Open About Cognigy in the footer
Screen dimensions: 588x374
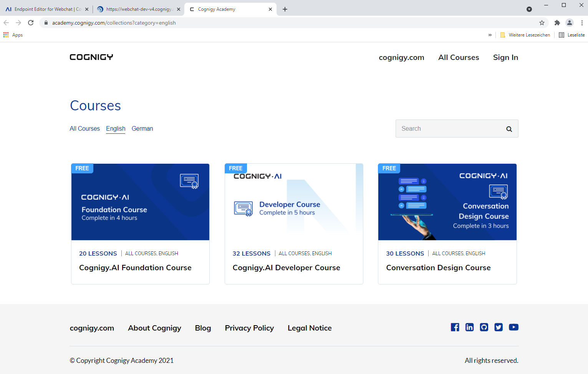[x=154, y=328]
